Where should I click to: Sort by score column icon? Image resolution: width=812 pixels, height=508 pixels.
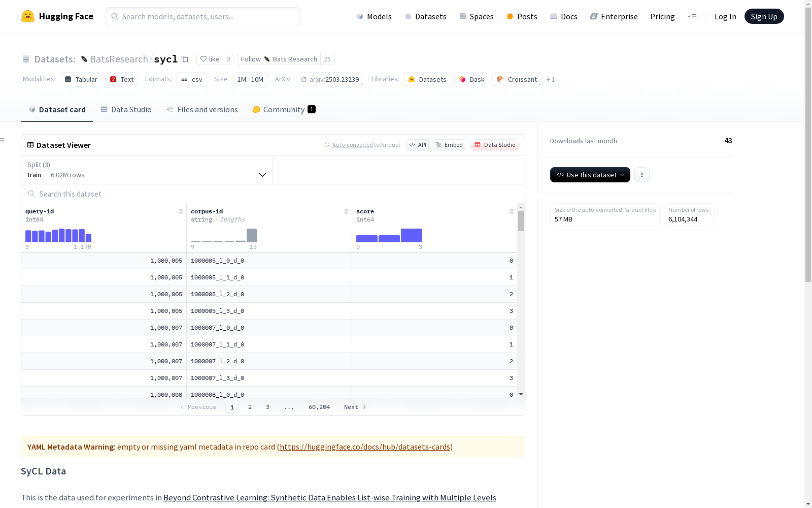pyautogui.click(x=512, y=211)
